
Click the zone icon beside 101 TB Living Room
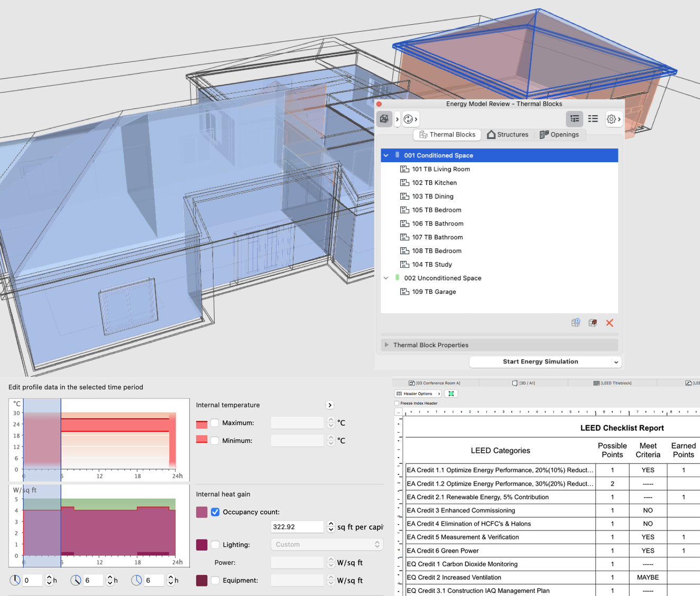click(404, 169)
